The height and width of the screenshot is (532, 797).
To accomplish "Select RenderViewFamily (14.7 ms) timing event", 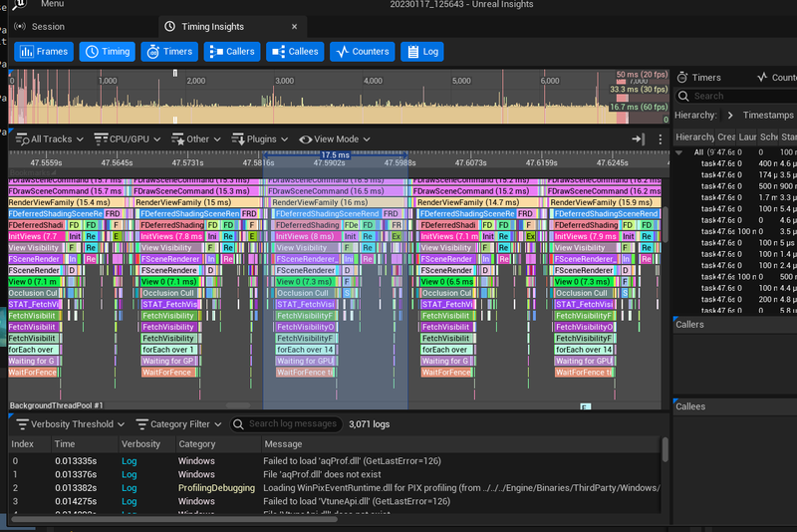I will click(477, 202).
